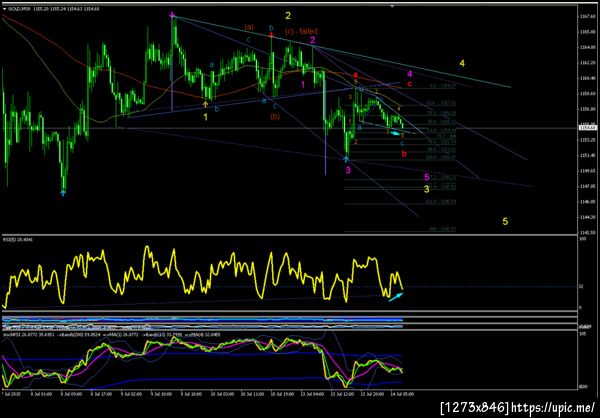Select the magenta wave '1' label

[303, 84]
